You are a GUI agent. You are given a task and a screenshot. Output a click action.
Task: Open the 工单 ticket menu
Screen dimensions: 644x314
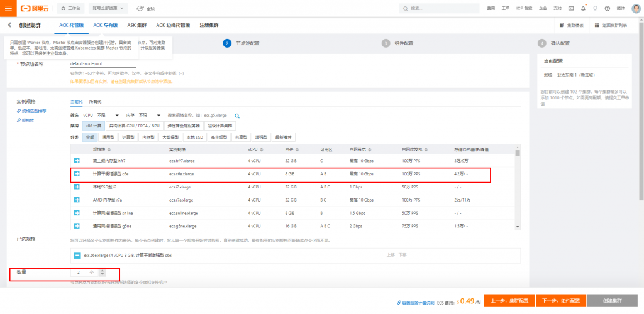click(x=506, y=8)
